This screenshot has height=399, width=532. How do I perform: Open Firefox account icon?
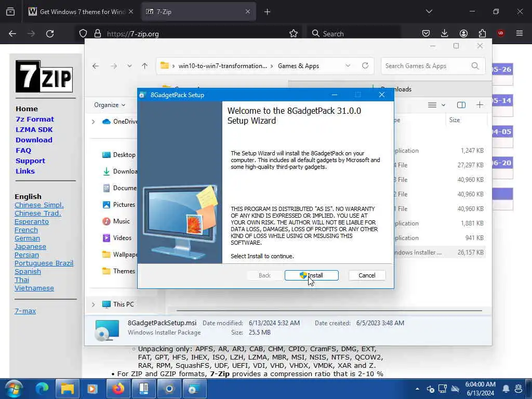pos(463,33)
